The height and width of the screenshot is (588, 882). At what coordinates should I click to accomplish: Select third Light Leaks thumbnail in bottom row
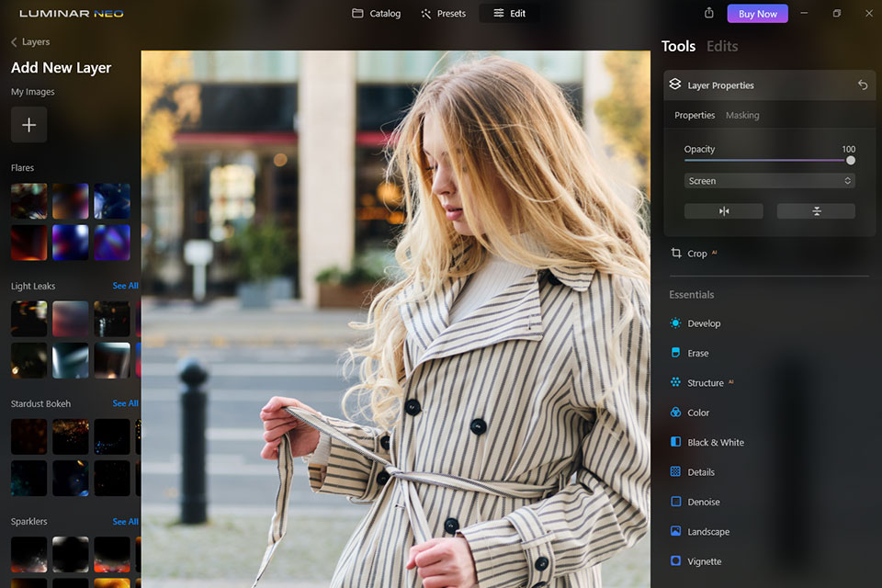click(112, 360)
